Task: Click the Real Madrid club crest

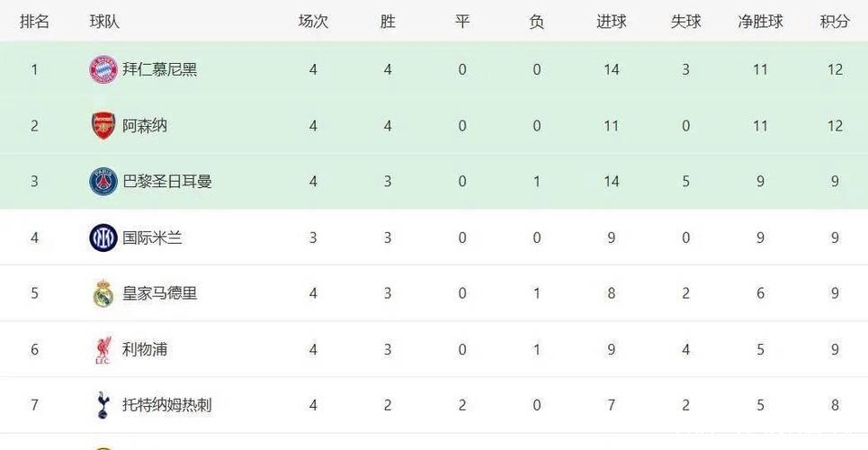Action: (103, 293)
